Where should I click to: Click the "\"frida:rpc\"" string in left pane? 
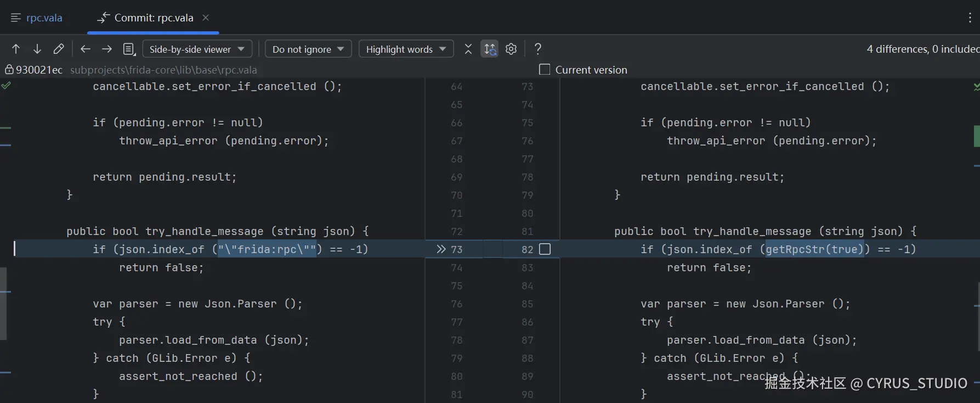[267, 249]
